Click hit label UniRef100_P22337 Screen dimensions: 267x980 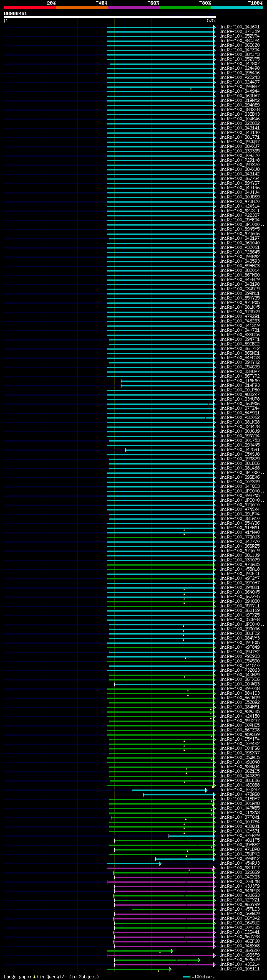[x=239, y=216]
